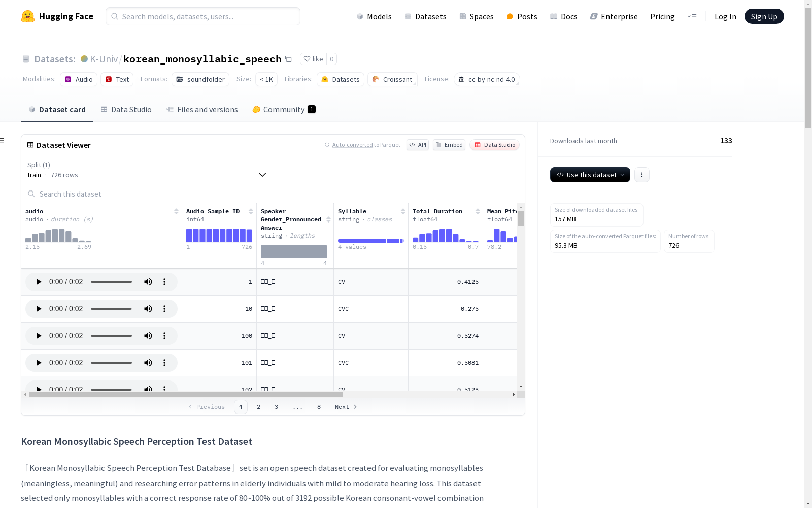Click the Embed button
The image size is (812, 508).
point(449,145)
